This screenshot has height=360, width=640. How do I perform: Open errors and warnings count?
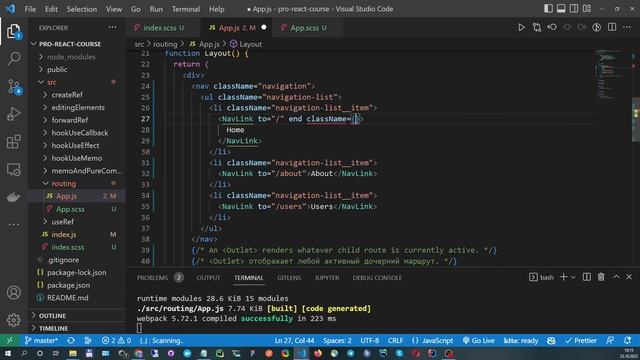[x=116, y=340]
